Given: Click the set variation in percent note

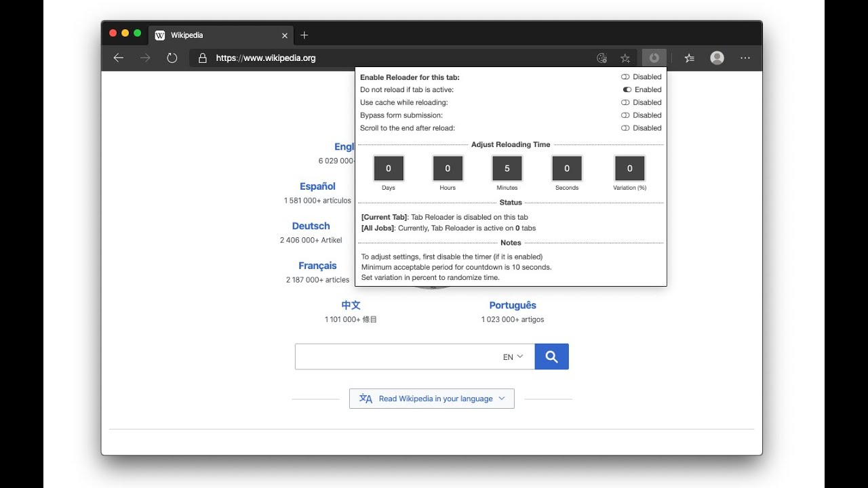Looking at the screenshot, I should (430, 277).
